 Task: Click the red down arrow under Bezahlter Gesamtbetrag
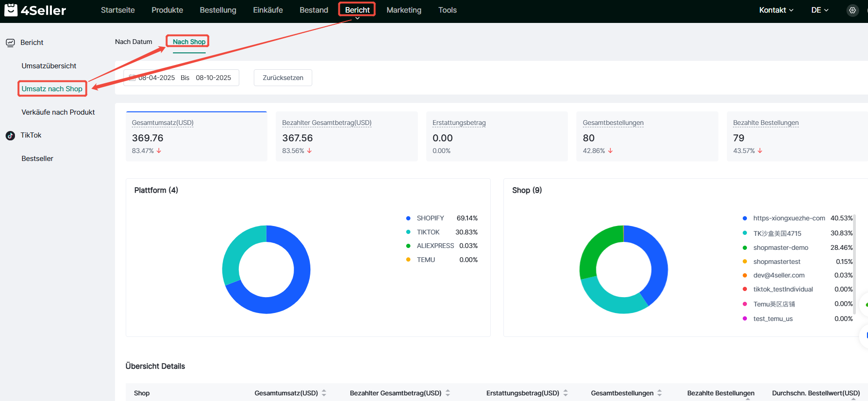309,151
